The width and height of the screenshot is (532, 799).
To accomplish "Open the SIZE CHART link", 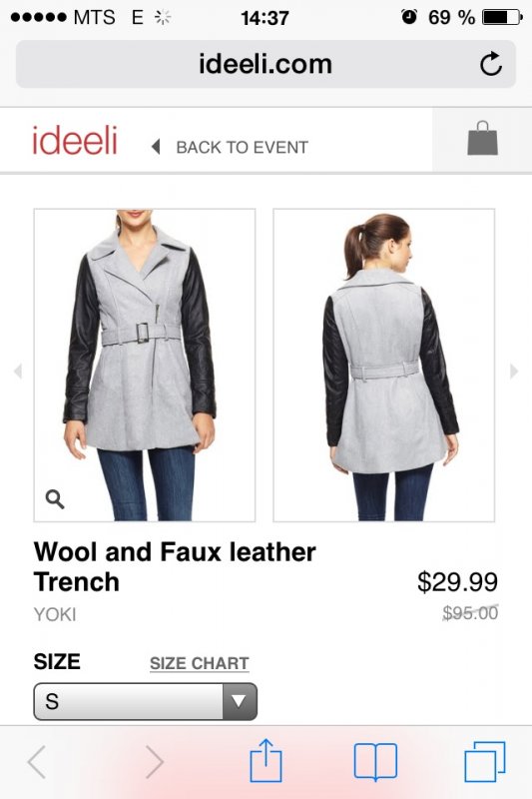I will 199,663.
